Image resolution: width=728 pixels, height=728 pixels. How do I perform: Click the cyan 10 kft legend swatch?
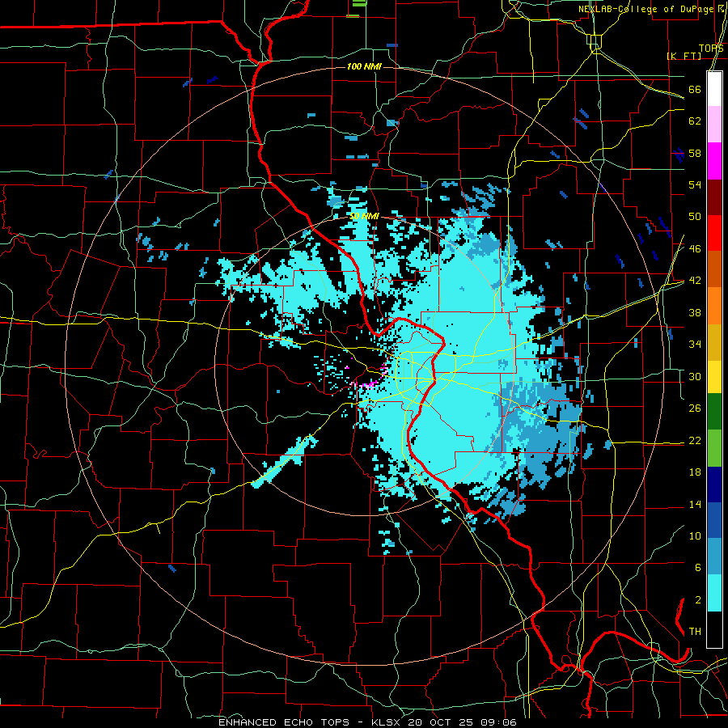pyautogui.click(x=714, y=594)
